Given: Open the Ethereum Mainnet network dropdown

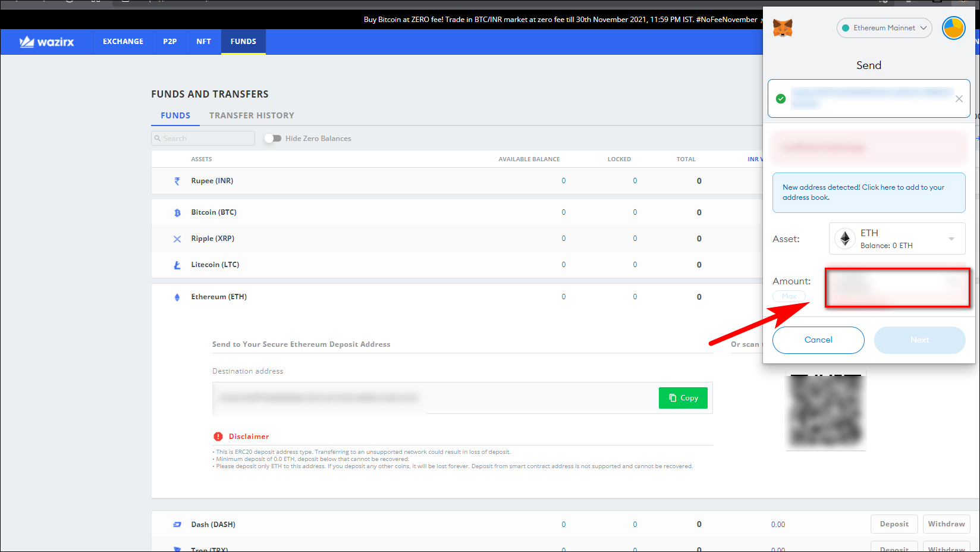Looking at the screenshot, I should tap(884, 28).
